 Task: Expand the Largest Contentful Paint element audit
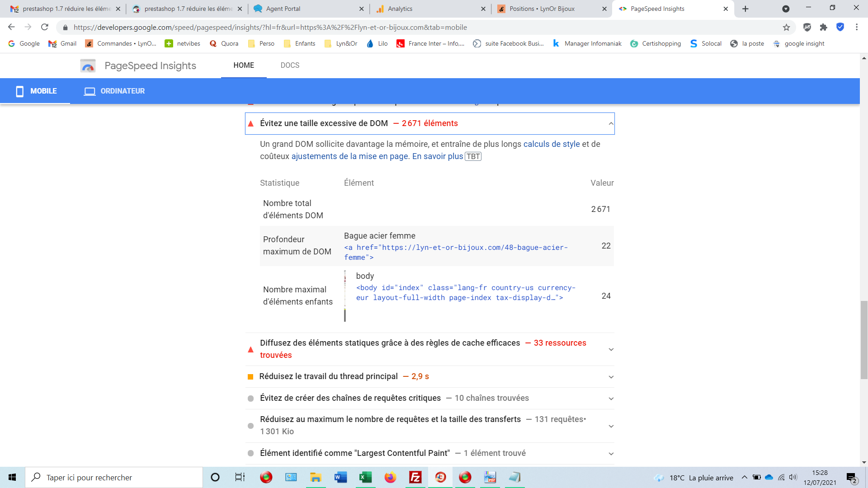point(429,453)
